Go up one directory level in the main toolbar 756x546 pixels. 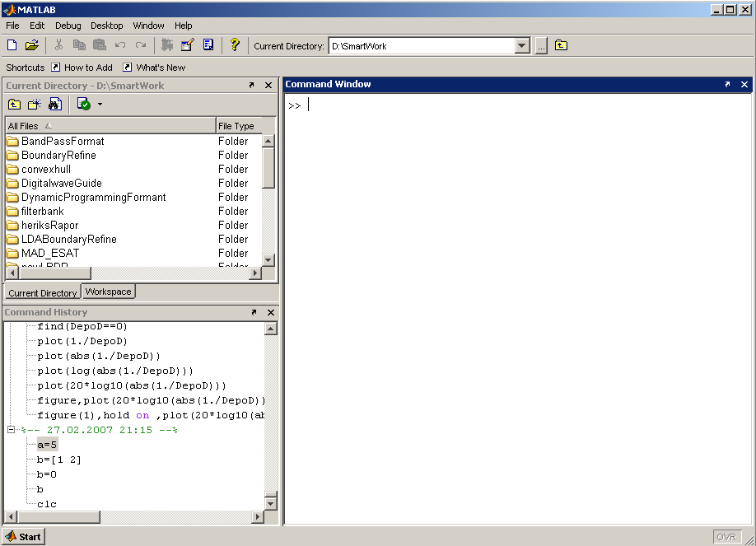[x=561, y=45]
